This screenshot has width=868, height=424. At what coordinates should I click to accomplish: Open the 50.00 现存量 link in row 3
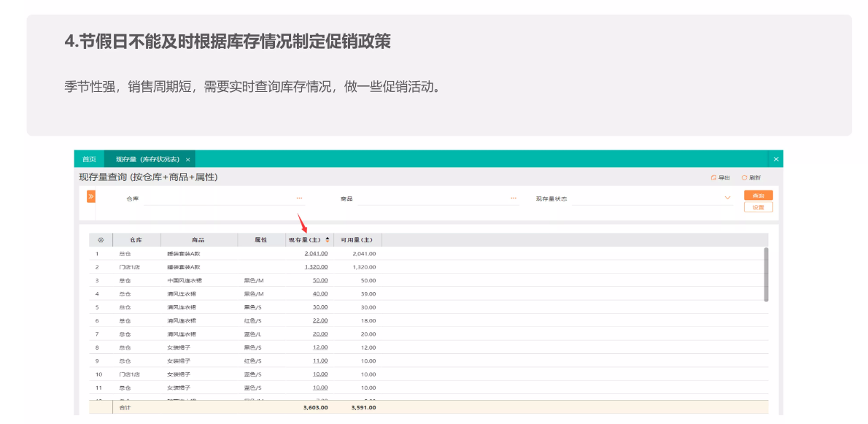point(320,281)
